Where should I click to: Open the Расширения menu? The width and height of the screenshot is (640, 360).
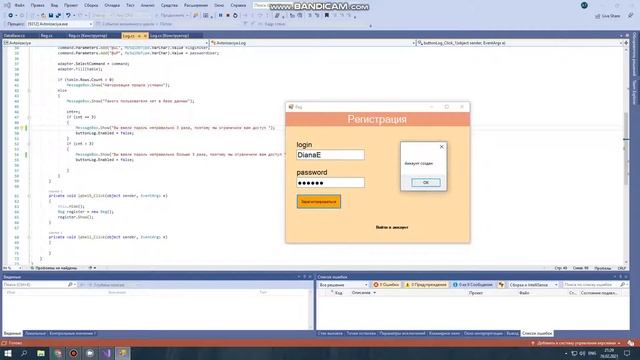pos(196,5)
